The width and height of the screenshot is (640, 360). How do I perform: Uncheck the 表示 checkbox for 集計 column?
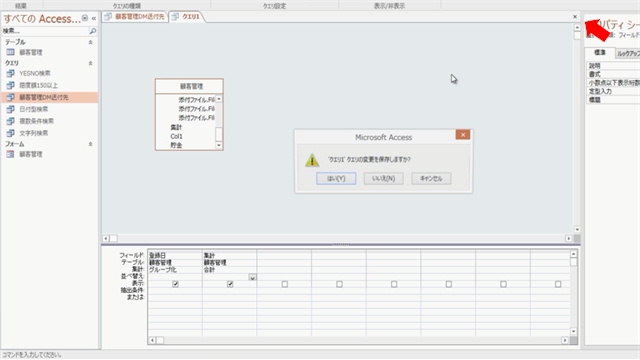click(230, 284)
